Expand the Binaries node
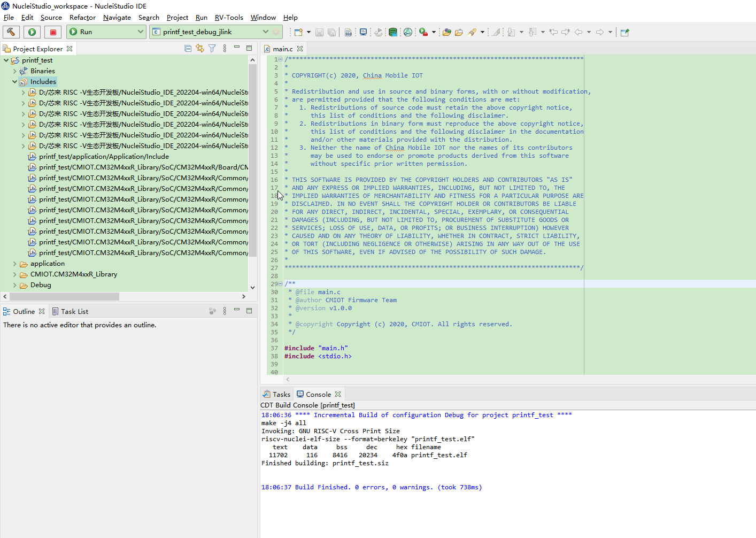The image size is (756, 538). coord(14,71)
